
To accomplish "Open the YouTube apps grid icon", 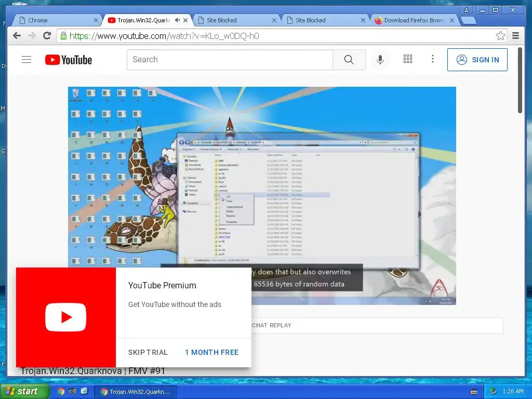I will [408, 59].
